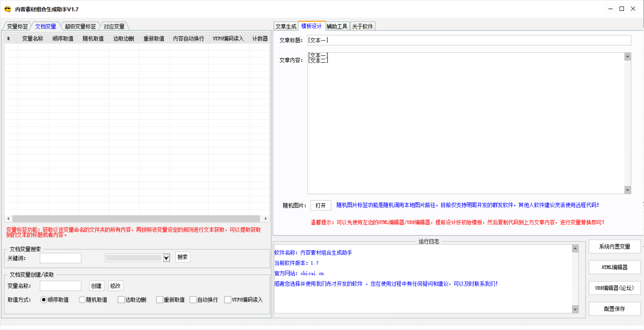Click the 顺序取值 column header
The height and width of the screenshot is (330, 644).
(x=63, y=39)
